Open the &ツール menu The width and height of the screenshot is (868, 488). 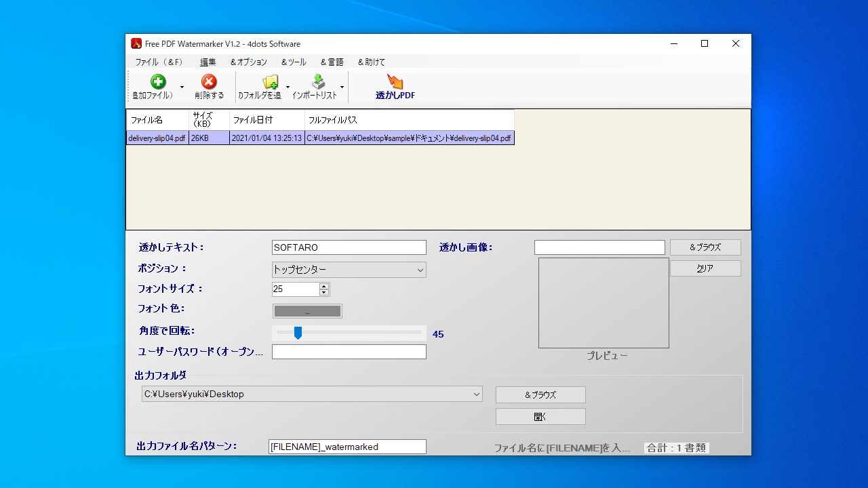pyautogui.click(x=294, y=62)
